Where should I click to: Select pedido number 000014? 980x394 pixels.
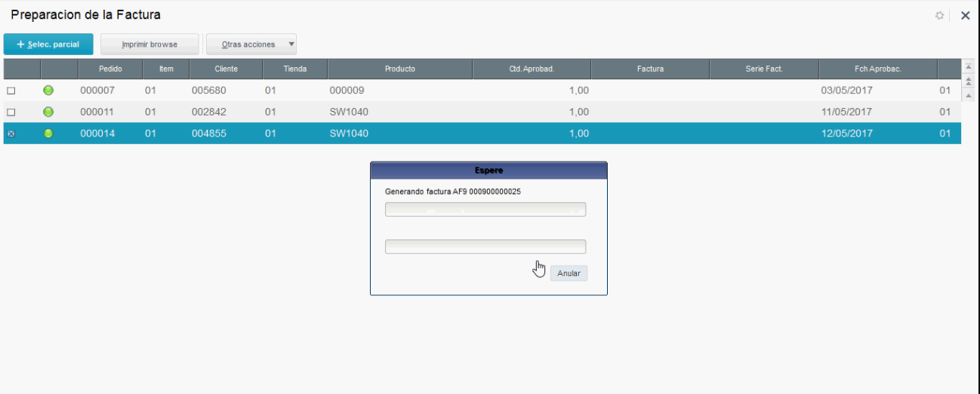(x=97, y=134)
